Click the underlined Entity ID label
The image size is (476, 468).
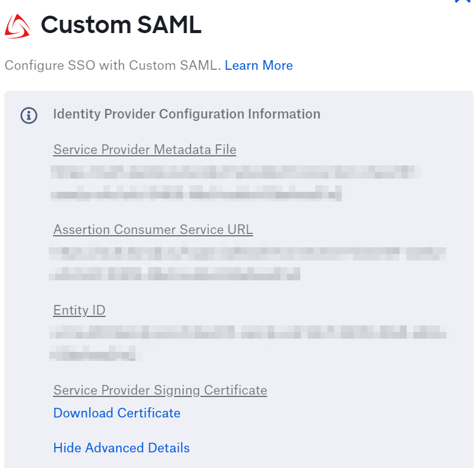pyautogui.click(x=79, y=310)
